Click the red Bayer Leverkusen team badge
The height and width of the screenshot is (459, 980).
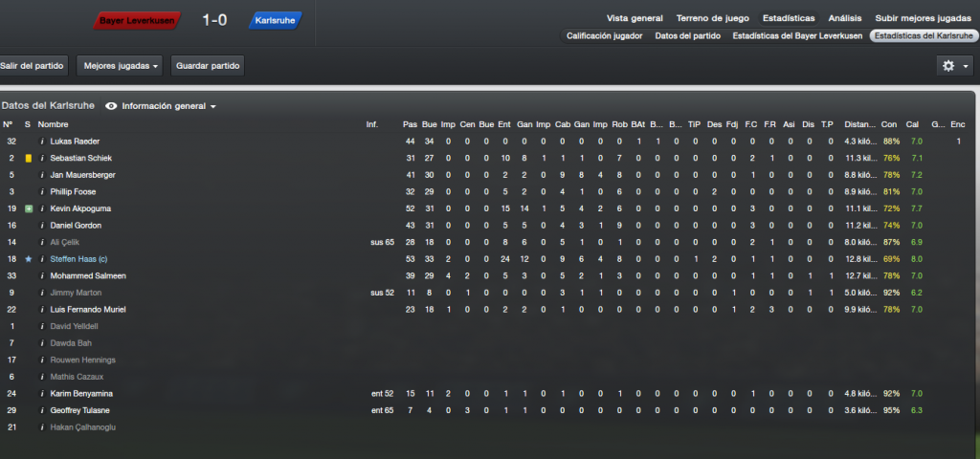(138, 21)
